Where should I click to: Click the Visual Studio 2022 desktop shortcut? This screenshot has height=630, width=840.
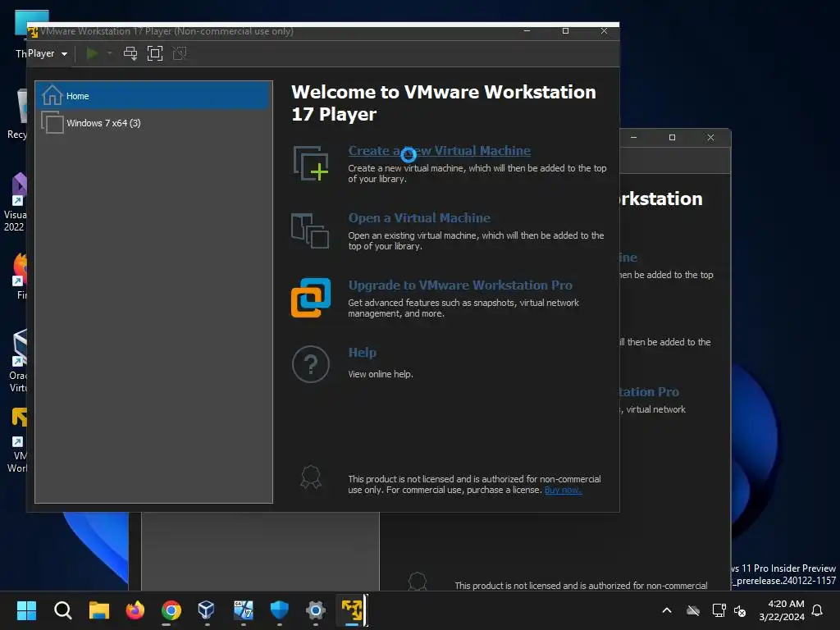16,203
